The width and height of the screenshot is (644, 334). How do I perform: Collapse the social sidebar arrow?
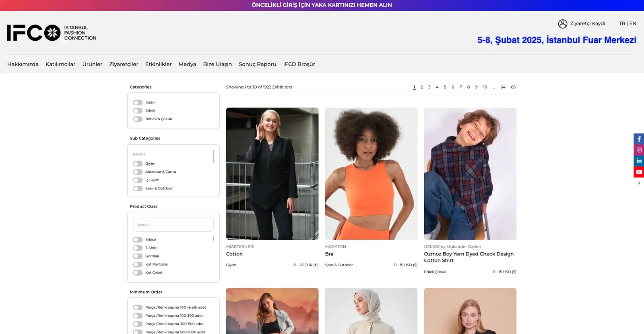639,183
